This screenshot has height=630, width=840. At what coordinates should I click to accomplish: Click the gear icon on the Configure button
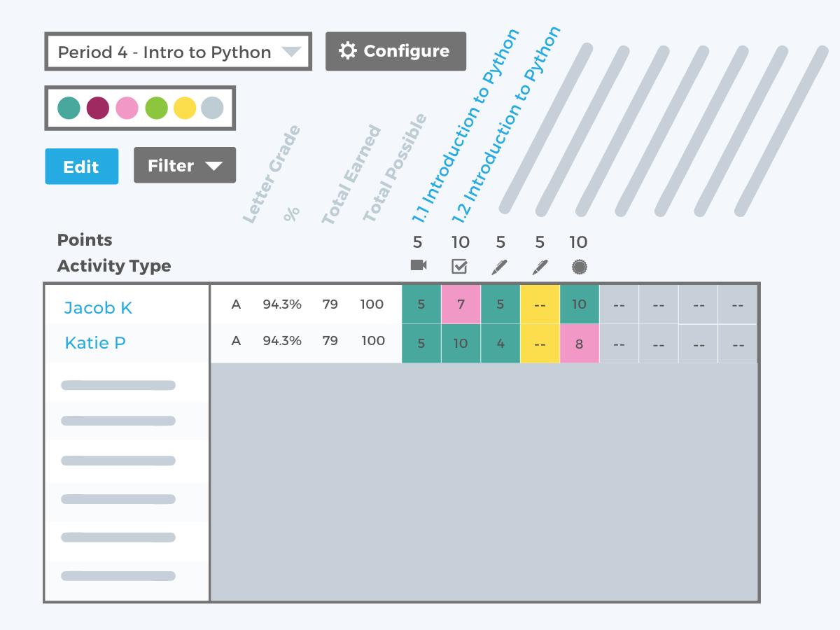click(347, 50)
